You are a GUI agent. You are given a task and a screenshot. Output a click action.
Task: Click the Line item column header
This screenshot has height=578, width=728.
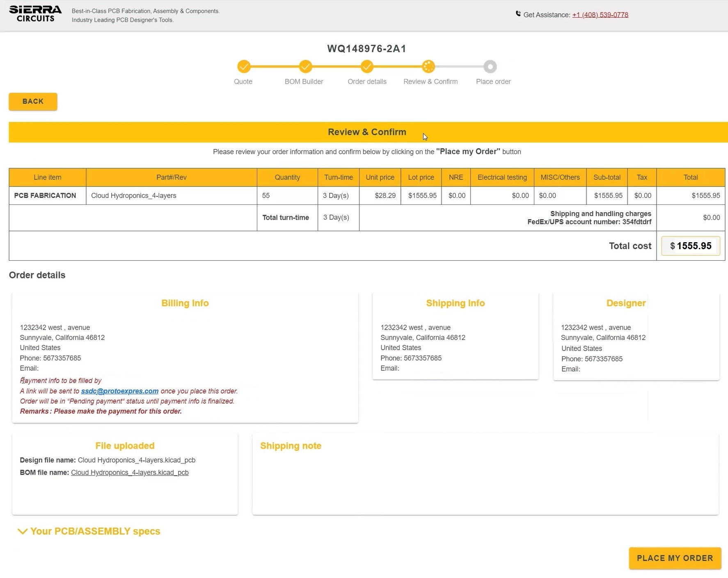[48, 177]
